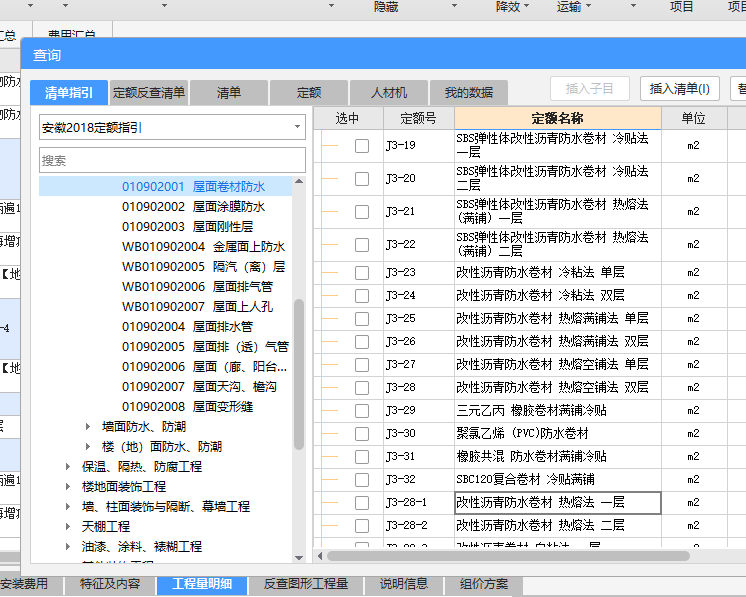Click cell 橡胶共混 防水卷材满铺冷贴
Viewport: 746px width, 597px height.
(558, 457)
